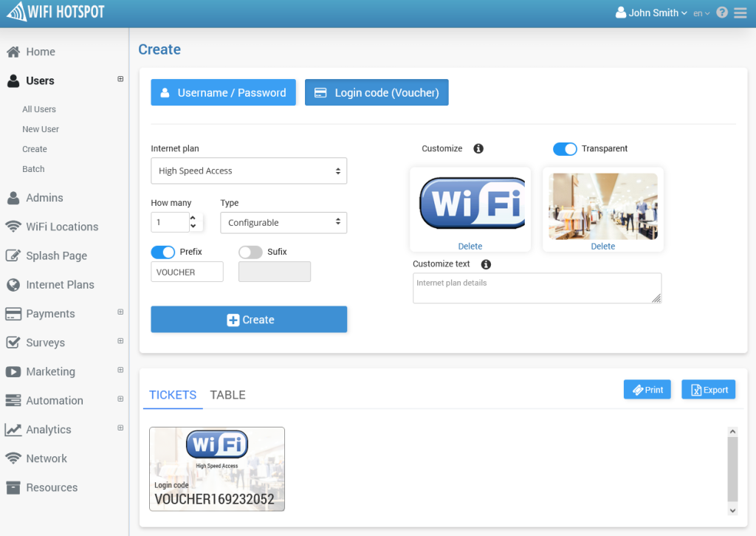
Task: Click the Customize info icon
Action: coord(478,148)
